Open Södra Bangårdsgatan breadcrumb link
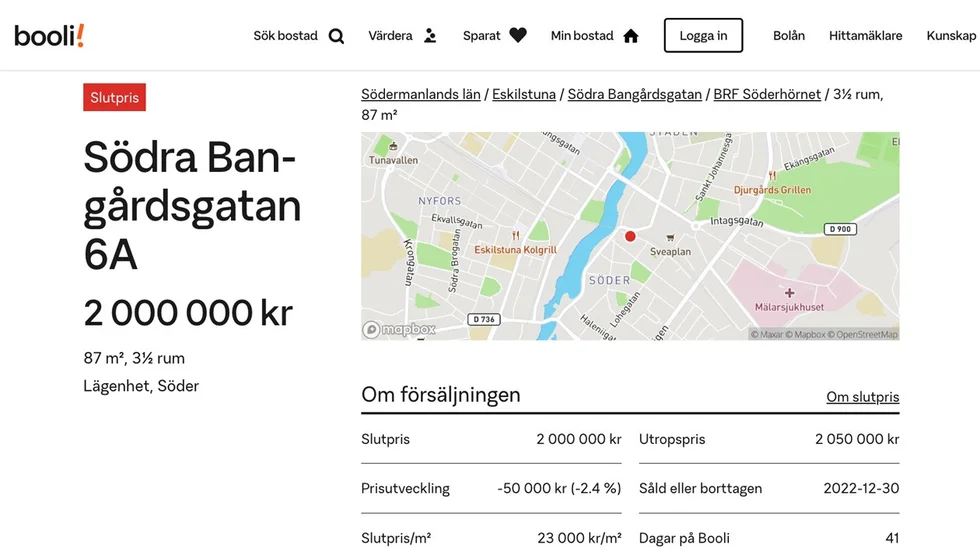 [x=634, y=94]
